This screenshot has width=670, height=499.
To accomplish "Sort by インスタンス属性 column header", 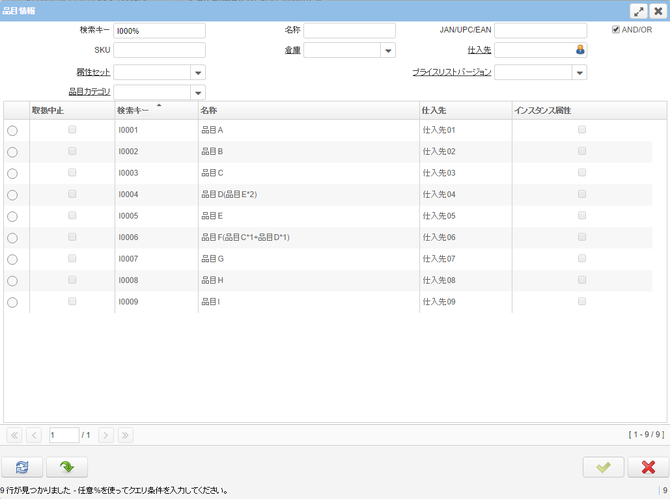I will [x=589, y=111].
